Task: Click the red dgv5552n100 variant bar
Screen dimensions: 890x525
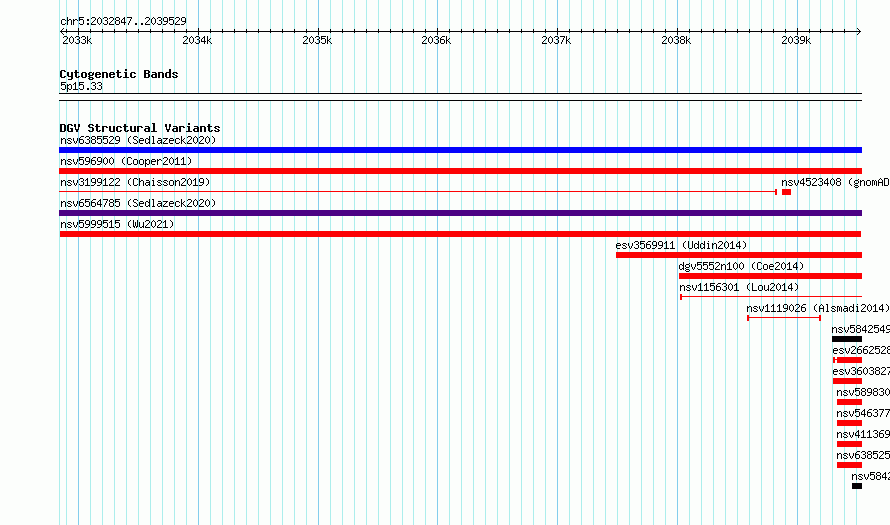Action: pos(770,276)
